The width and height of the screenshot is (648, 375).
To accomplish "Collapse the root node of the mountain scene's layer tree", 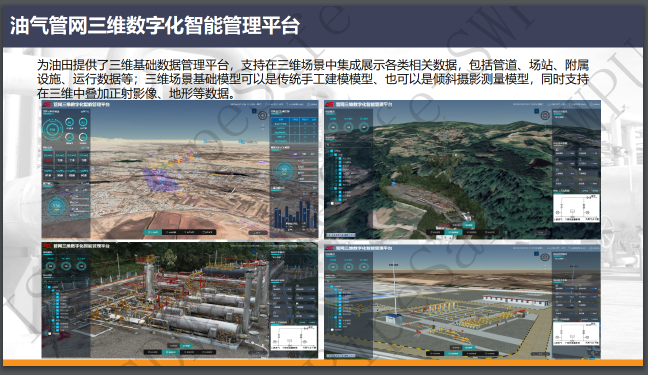I will pyautogui.click(x=327, y=151).
